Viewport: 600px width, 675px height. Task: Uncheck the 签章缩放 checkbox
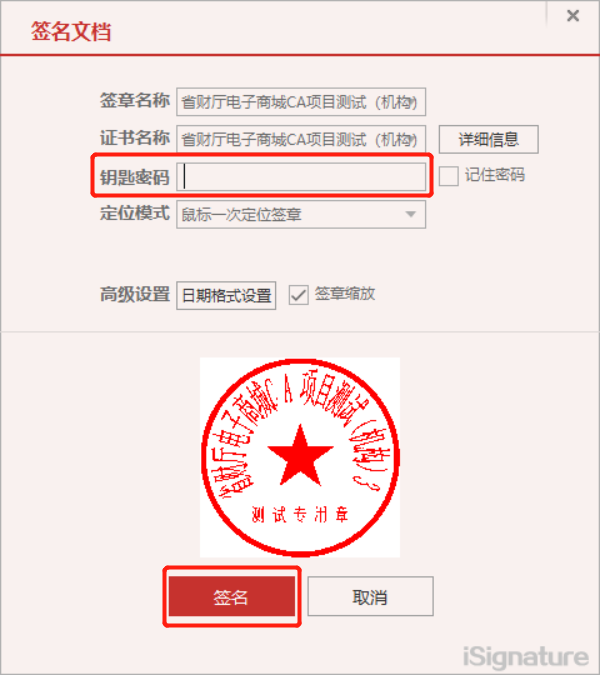coord(298,295)
